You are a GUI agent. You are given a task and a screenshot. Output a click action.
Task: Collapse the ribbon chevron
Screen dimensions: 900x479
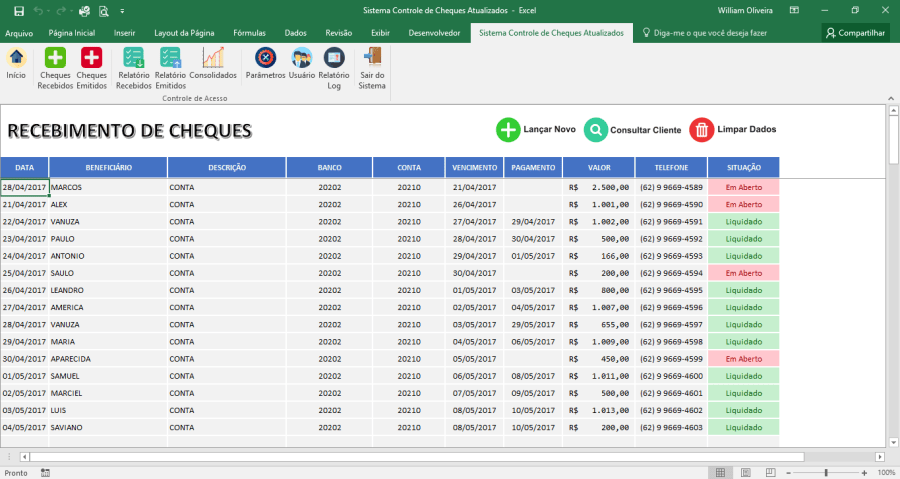[891, 98]
